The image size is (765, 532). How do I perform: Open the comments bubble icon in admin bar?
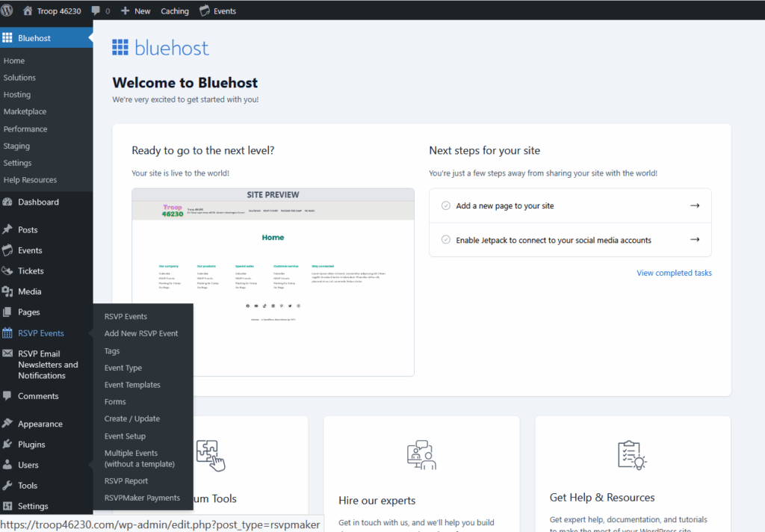96,10
